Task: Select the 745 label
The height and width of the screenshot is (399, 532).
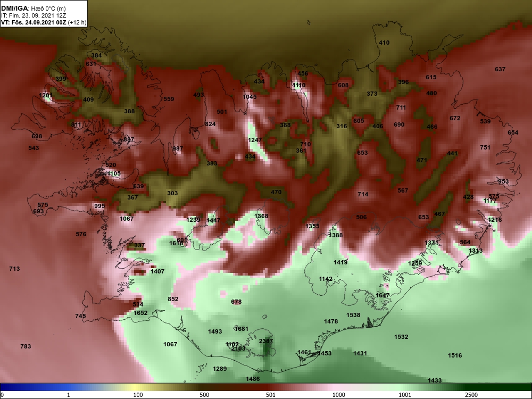Action: tap(80, 316)
